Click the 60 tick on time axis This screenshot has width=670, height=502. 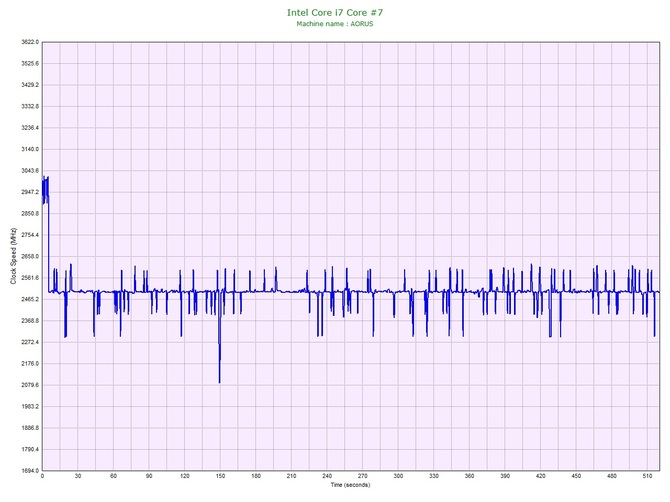pos(113,476)
